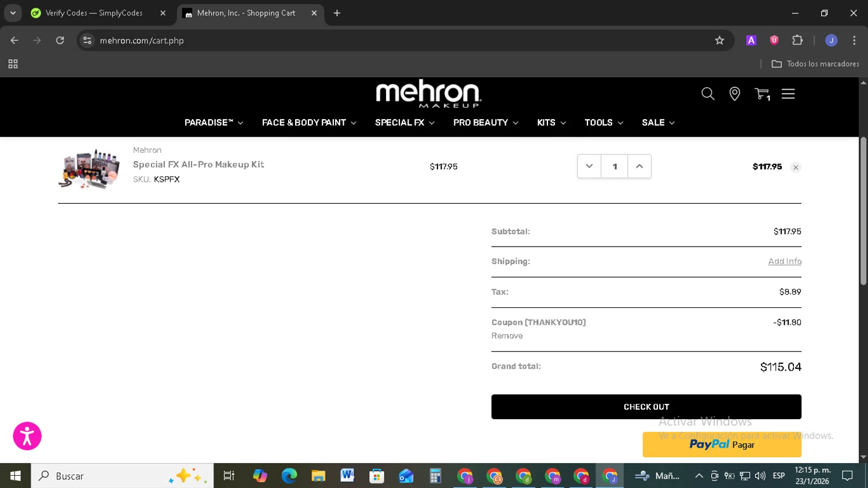Open the red shield browser extension
This screenshot has width=868, height=488.
(774, 41)
